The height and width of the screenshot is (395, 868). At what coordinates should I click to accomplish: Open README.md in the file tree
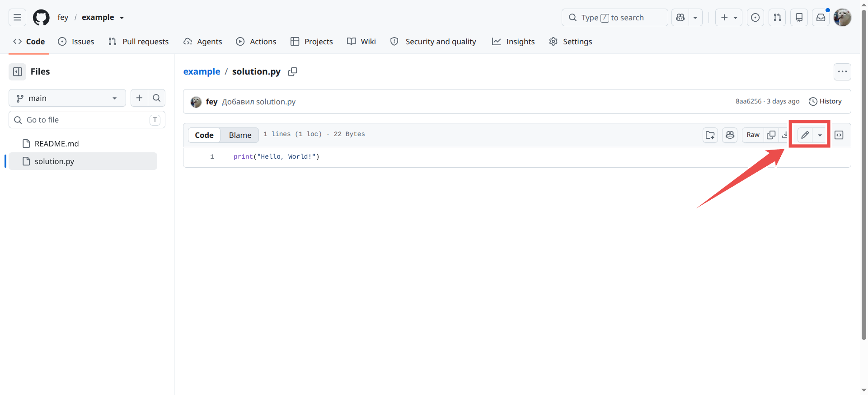[83, 144]
